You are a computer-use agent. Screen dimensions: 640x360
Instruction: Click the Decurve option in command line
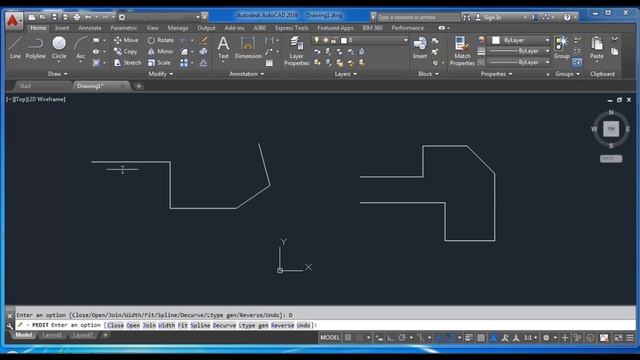[x=224, y=325]
